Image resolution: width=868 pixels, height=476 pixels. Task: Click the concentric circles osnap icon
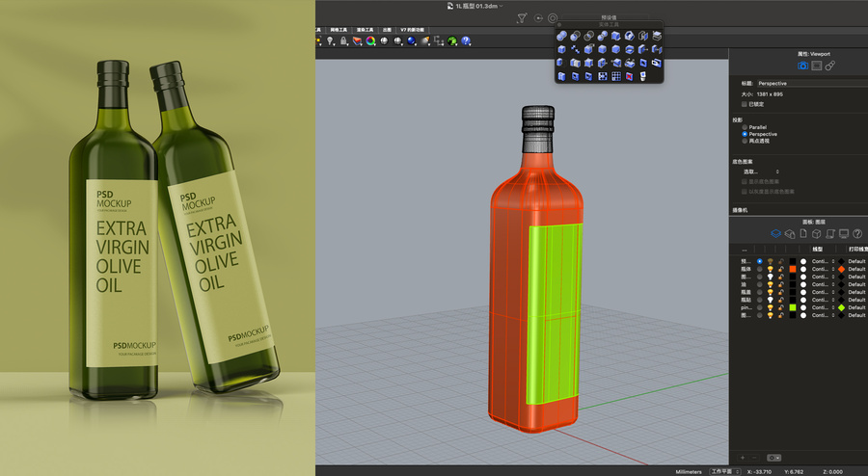tap(553, 18)
